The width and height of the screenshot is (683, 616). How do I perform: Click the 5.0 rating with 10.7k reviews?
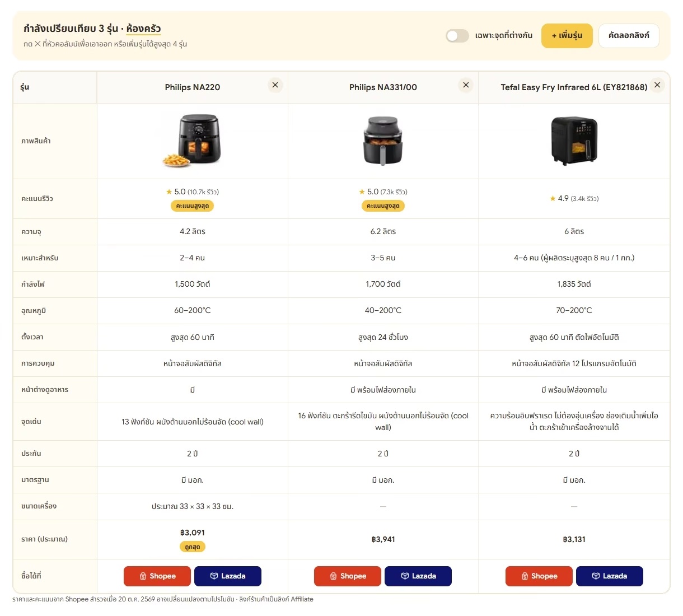coord(193,192)
